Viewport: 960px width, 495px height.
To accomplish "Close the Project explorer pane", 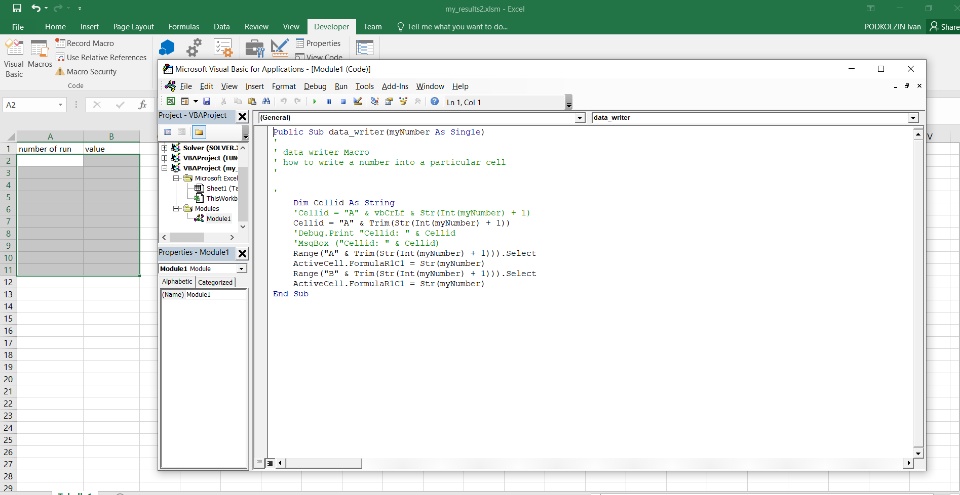I will click(x=242, y=117).
